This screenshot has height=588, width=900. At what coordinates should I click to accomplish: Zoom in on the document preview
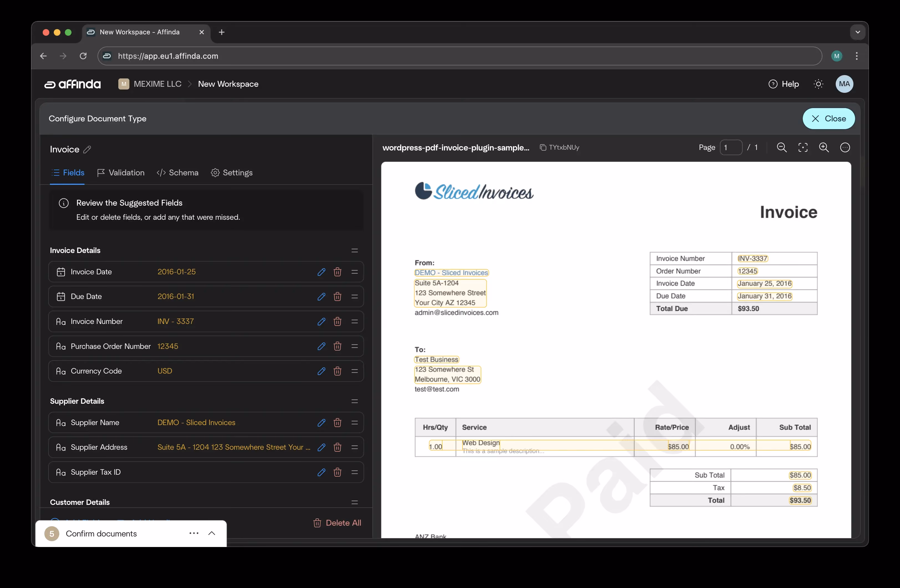click(824, 147)
